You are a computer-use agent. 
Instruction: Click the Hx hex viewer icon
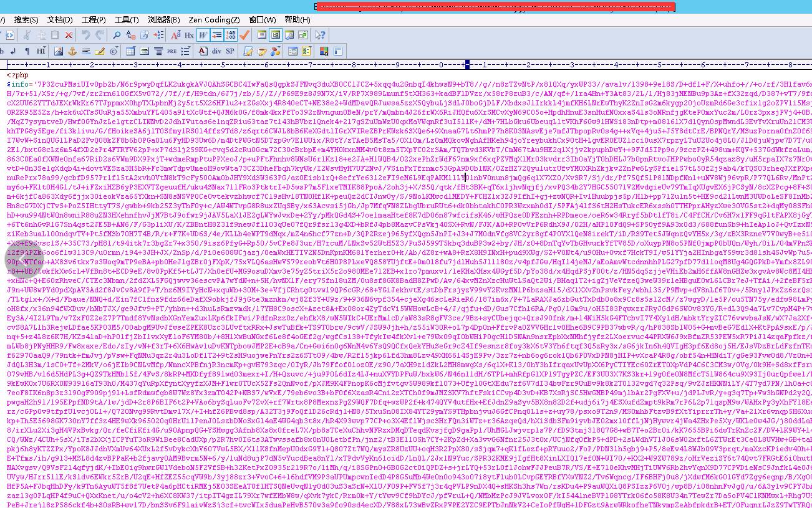[x=189, y=35]
